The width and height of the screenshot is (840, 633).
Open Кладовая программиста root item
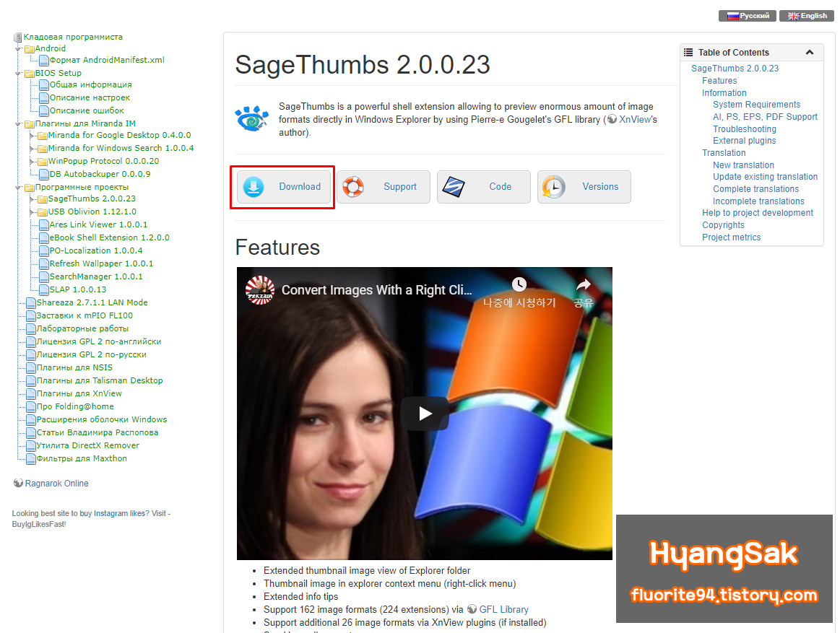[x=73, y=37]
